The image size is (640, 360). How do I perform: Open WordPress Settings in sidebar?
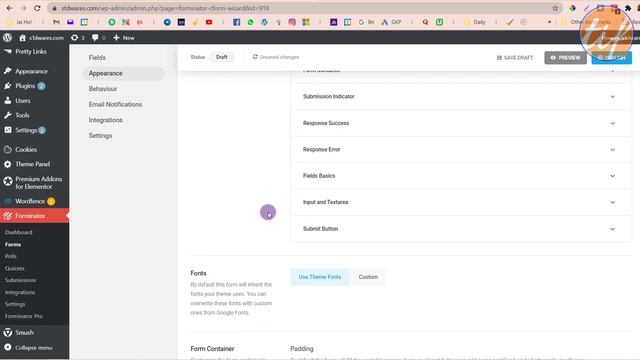pyautogui.click(x=26, y=130)
